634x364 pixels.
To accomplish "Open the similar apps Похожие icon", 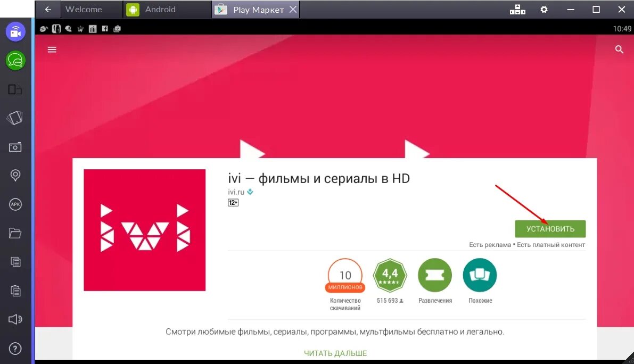I will [480, 275].
